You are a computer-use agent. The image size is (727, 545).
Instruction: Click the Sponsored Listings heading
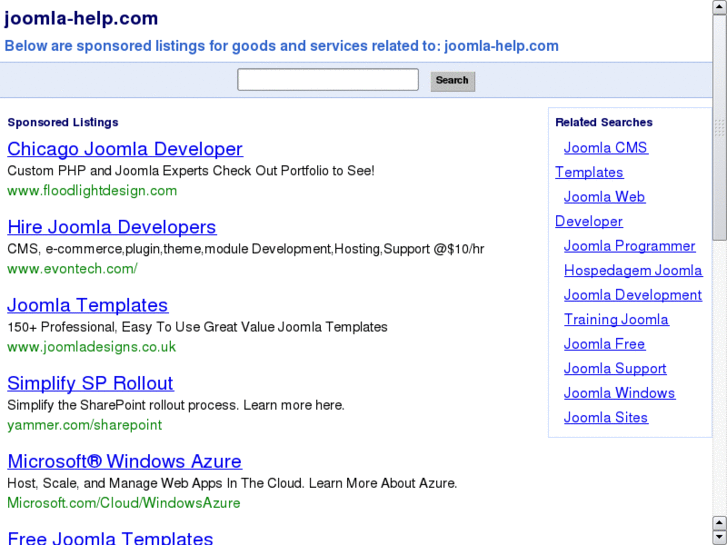[x=63, y=122]
